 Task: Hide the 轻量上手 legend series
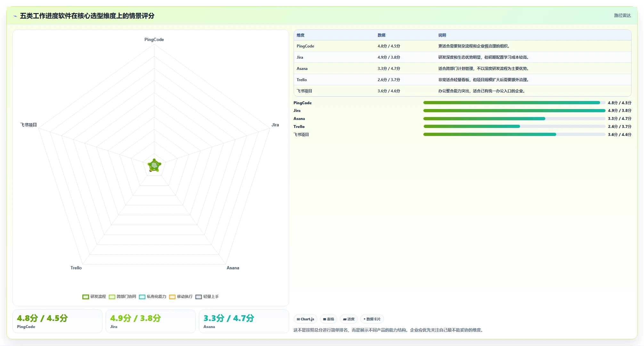pyautogui.click(x=207, y=297)
